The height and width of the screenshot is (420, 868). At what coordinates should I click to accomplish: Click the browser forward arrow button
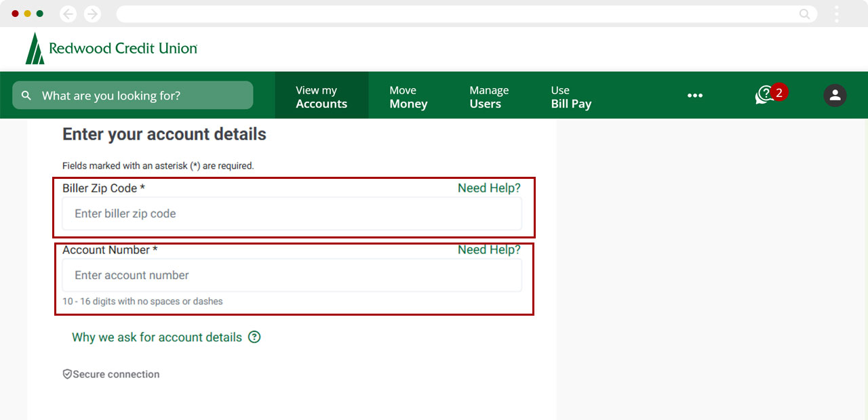point(92,14)
